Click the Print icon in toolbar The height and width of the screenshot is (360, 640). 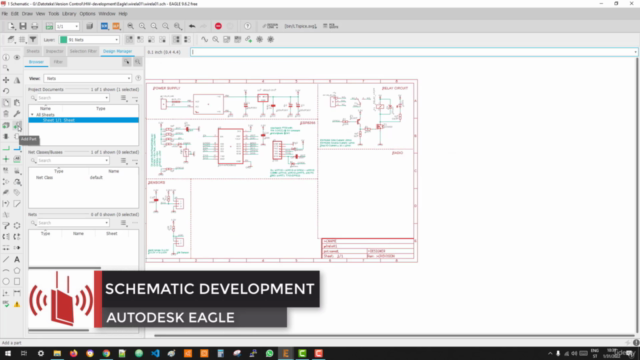tap(35, 26)
